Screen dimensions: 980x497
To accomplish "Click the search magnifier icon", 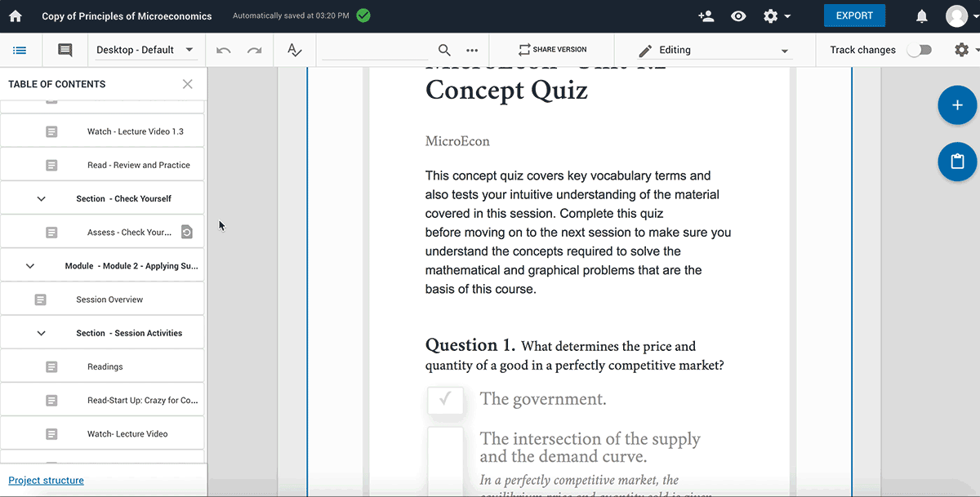I will point(444,50).
